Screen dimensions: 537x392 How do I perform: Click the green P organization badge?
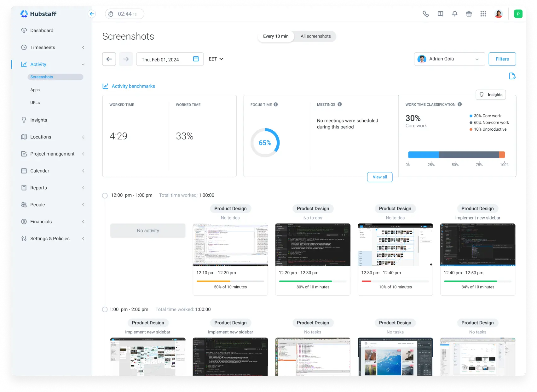click(518, 14)
